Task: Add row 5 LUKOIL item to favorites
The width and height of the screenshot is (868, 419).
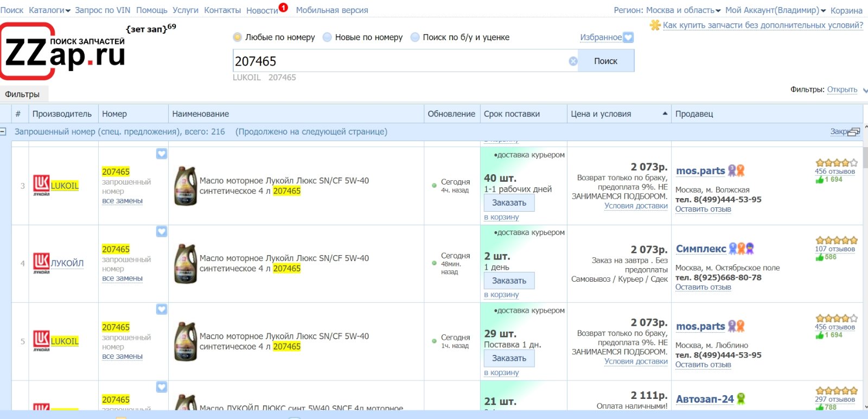Action: [x=162, y=309]
